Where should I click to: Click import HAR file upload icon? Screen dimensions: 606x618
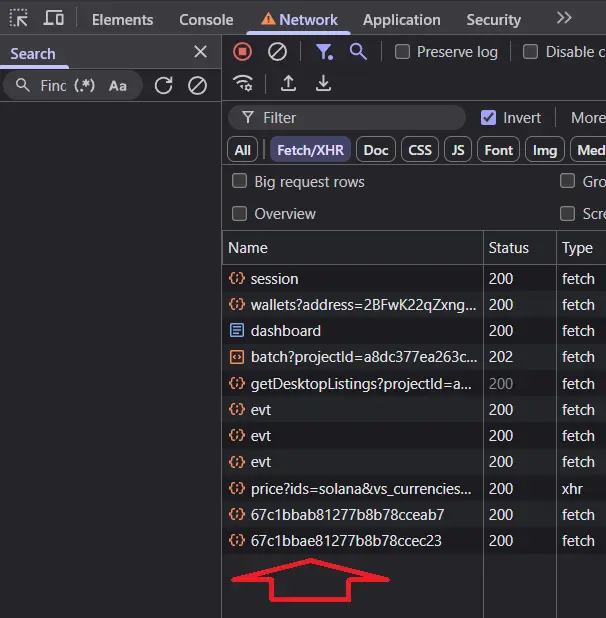point(288,83)
